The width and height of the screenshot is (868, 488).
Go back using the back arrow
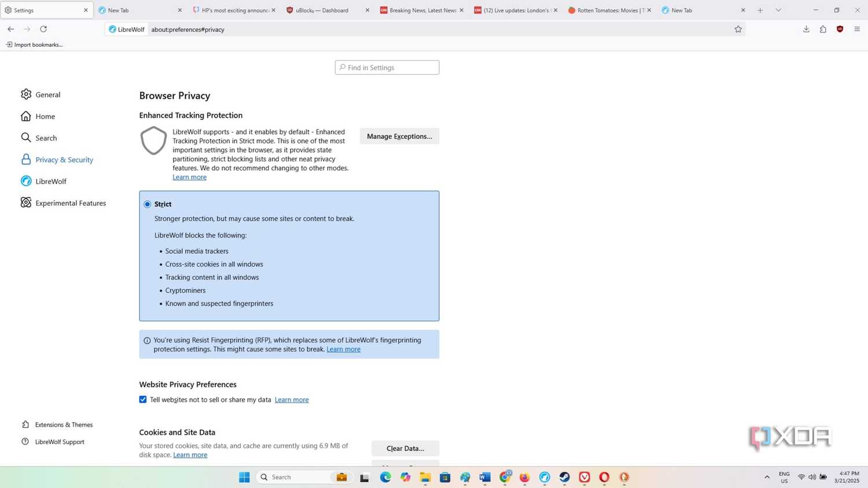[x=11, y=29]
